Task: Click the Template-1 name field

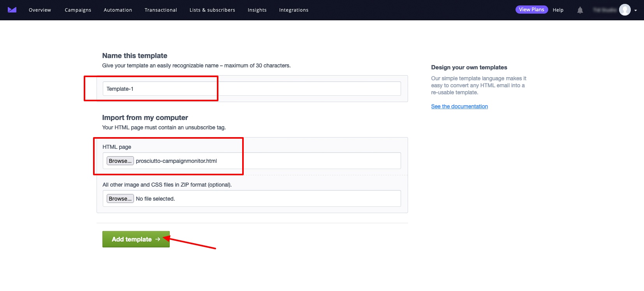Action: point(252,89)
